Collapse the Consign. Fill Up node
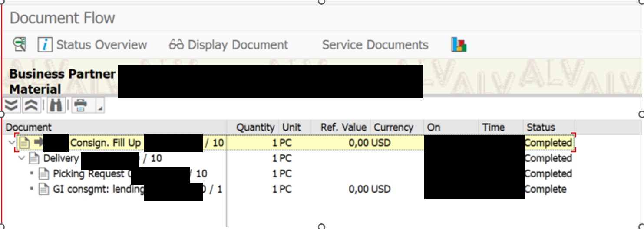This screenshot has width=644, height=229. point(11,143)
